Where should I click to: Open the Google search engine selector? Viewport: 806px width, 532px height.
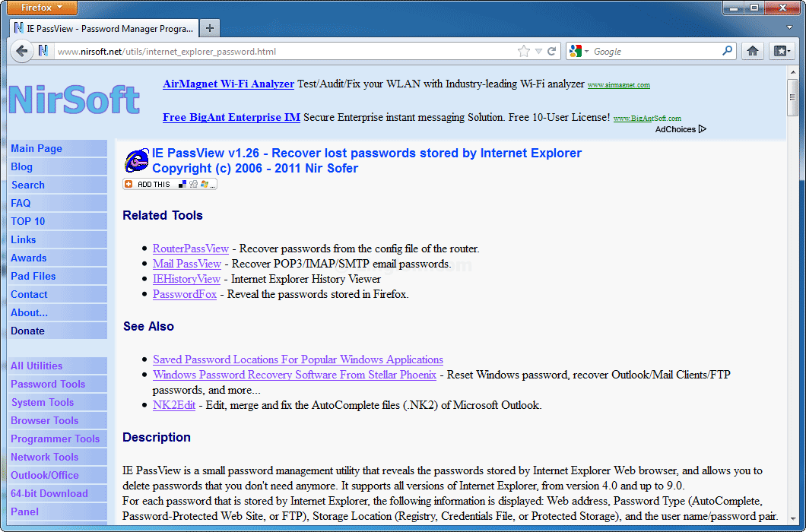pos(579,51)
